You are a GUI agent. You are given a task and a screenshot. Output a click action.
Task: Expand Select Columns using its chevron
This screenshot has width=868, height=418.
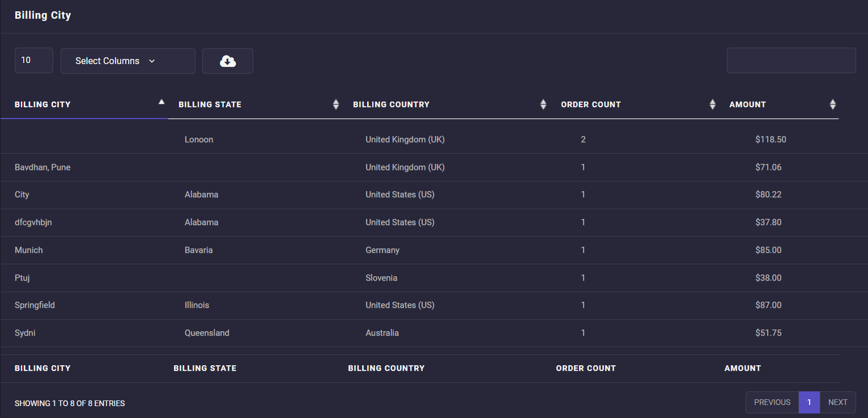click(152, 61)
